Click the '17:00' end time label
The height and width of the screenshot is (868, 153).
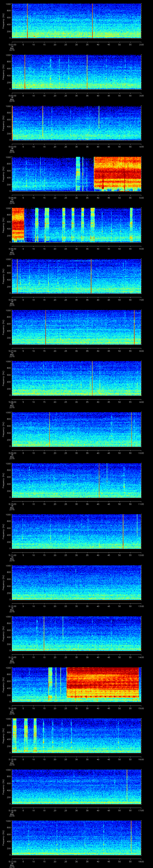[141, 810]
